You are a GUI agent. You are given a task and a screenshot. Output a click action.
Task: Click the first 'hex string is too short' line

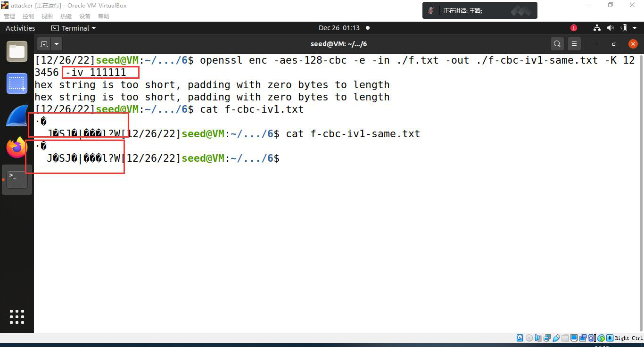click(212, 85)
